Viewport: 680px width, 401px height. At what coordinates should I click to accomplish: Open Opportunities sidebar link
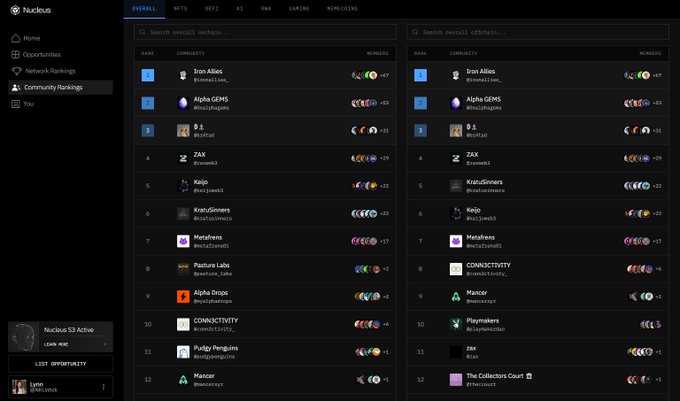tap(42, 55)
